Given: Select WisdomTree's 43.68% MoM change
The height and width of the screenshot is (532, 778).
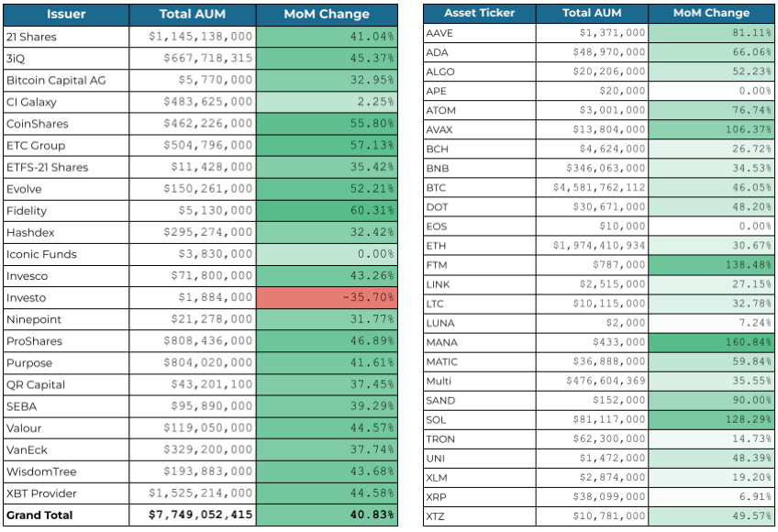Looking at the screenshot, I should [327, 472].
